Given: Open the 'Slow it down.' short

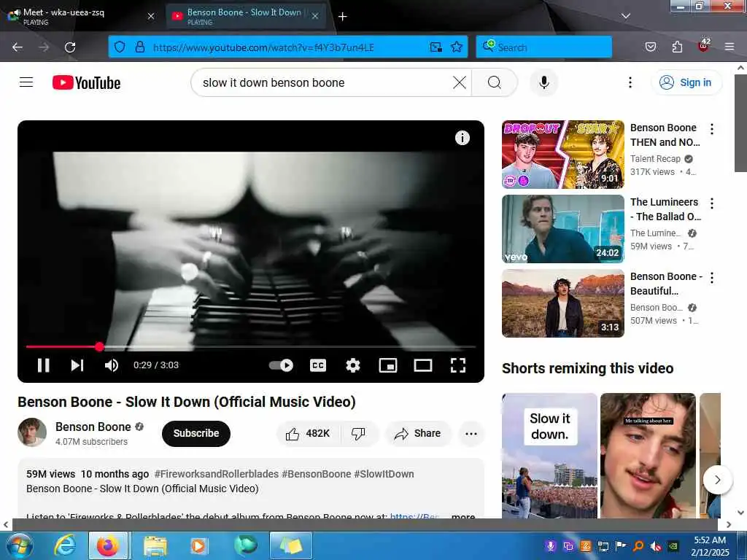Looking at the screenshot, I should point(549,455).
